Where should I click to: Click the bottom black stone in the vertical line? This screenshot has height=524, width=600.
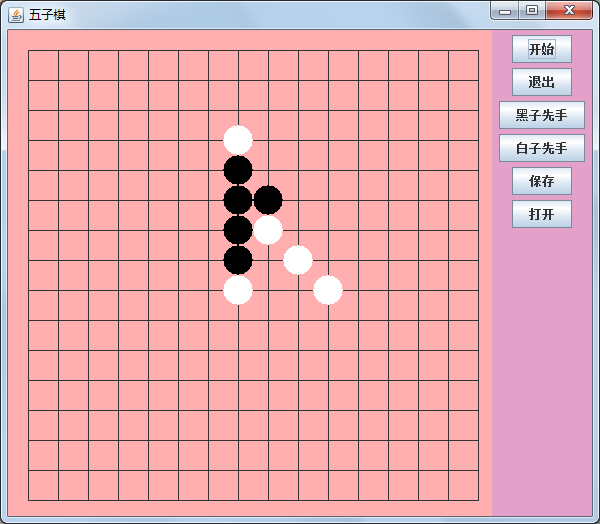238,260
